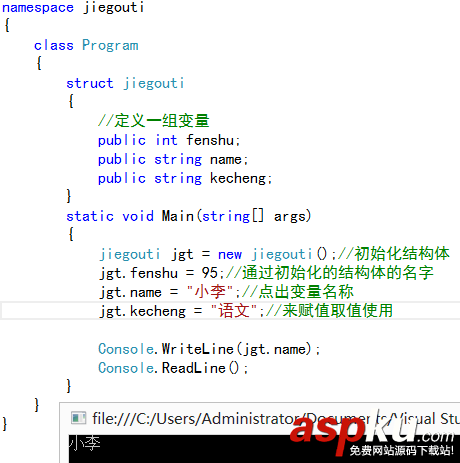The width and height of the screenshot is (460, 463).
Task: Click the string literal "语文"
Action: [233, 311]
